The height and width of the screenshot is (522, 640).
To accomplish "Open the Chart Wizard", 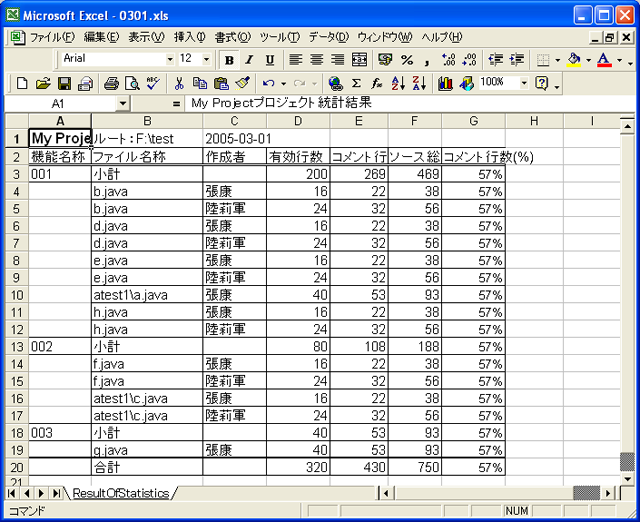I will (x=445, y=83).
